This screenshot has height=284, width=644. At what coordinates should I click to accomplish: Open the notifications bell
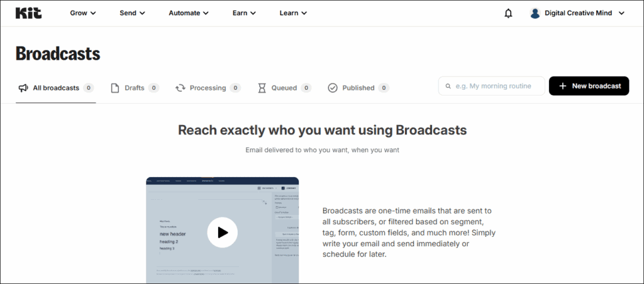click(x=508, y=13)
